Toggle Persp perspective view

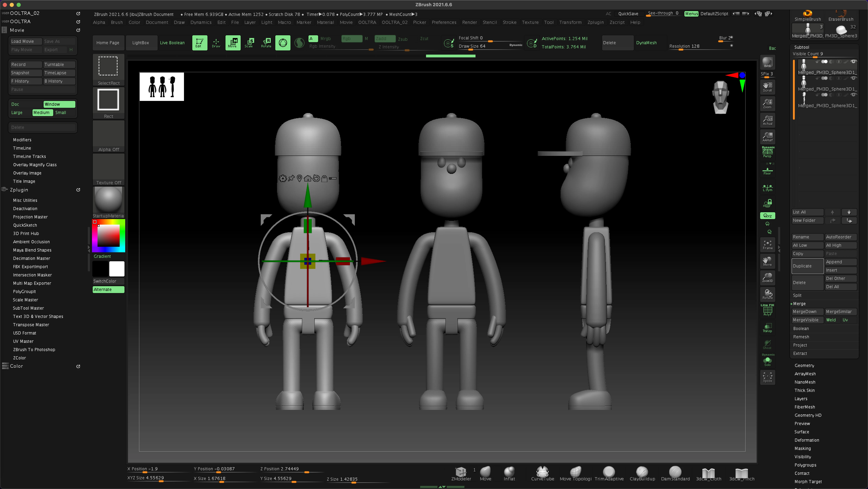click(x=767, y=152)
